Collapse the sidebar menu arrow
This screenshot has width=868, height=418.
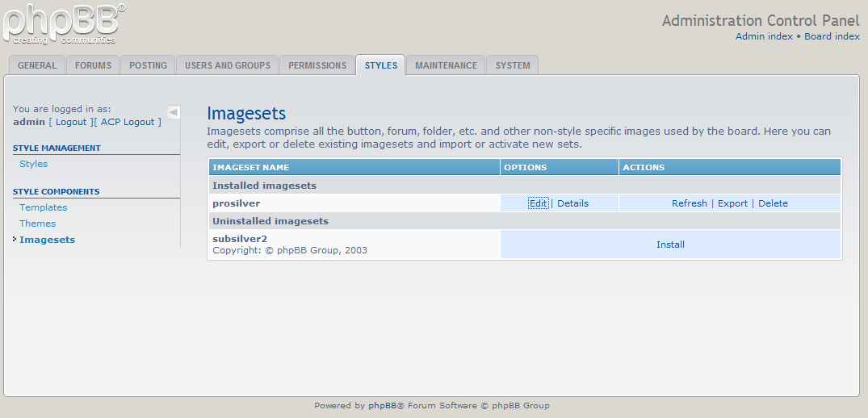(x=174, y=112)
